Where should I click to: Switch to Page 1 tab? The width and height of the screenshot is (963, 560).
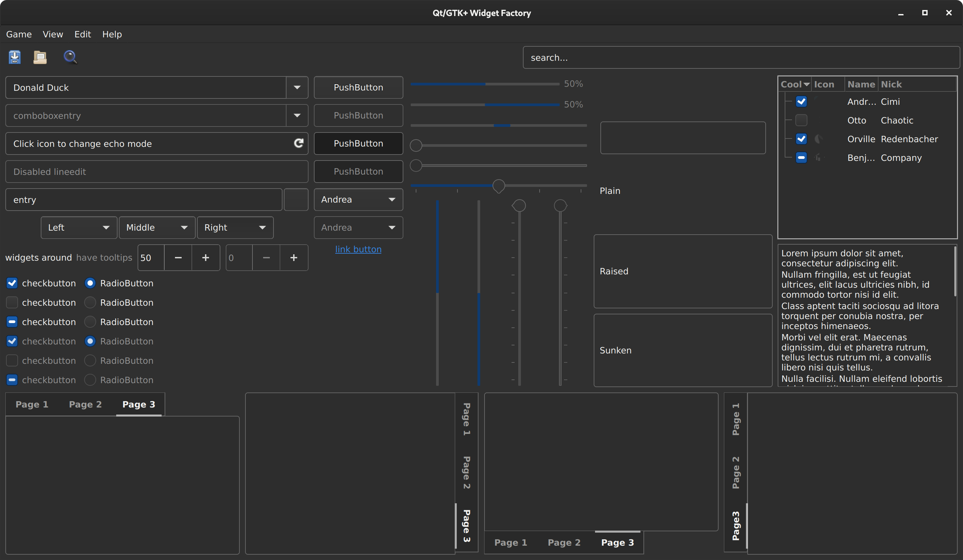pos(31,404)
